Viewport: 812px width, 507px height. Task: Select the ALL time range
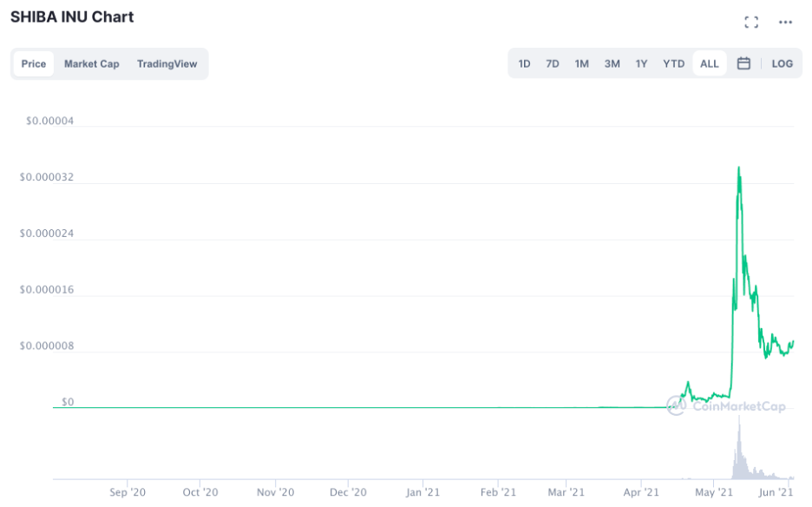pos(710,63)
